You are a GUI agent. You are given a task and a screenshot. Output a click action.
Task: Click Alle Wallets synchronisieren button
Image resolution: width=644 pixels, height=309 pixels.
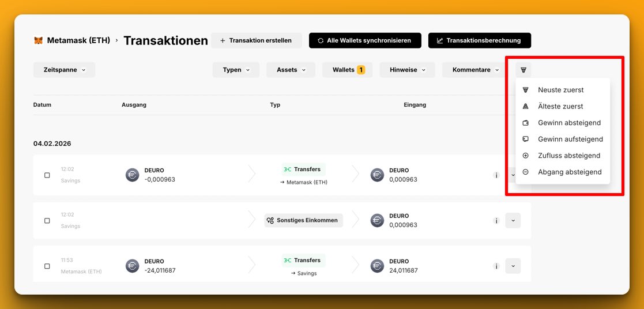pyautogui.click(x=365, y=41)
